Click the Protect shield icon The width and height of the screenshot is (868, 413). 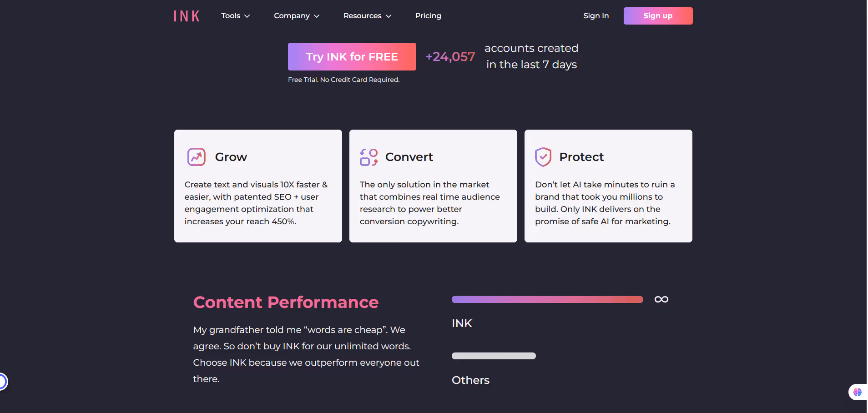[543, 157]
